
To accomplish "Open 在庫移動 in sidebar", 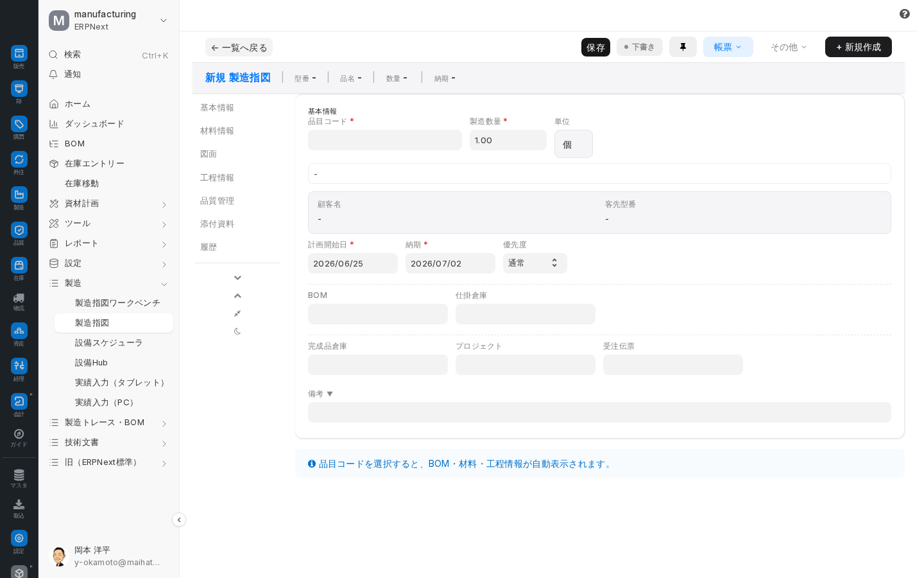I will [x=109, y=184].
